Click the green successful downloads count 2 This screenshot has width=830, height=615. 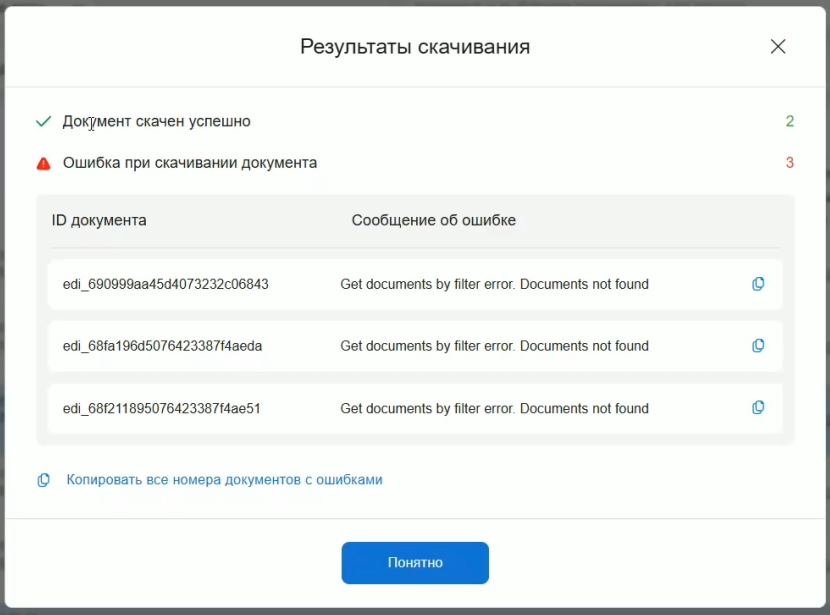tap(789, 121)
